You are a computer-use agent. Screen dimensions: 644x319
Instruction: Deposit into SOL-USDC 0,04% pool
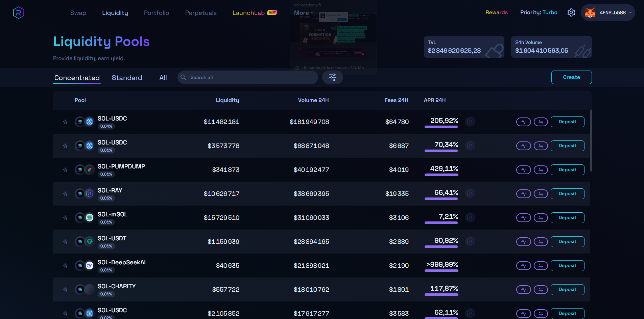(567, 122)
